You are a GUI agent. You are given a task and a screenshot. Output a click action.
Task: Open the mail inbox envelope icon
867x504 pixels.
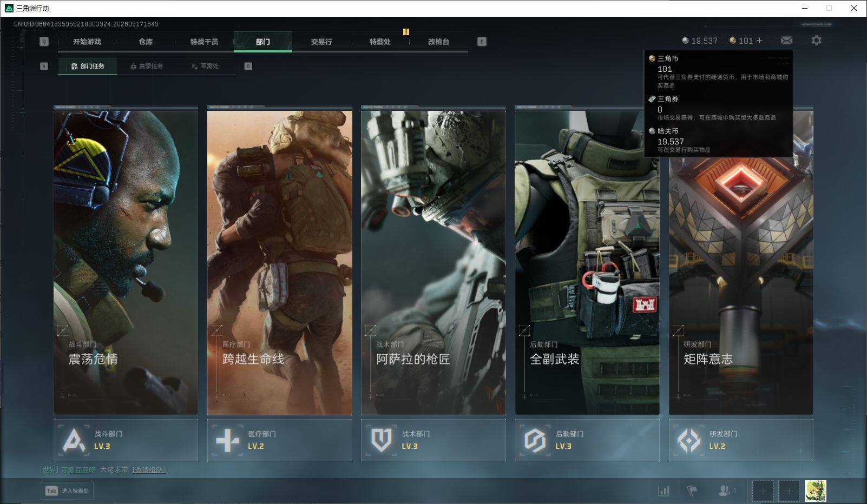[x=786, y=41]
